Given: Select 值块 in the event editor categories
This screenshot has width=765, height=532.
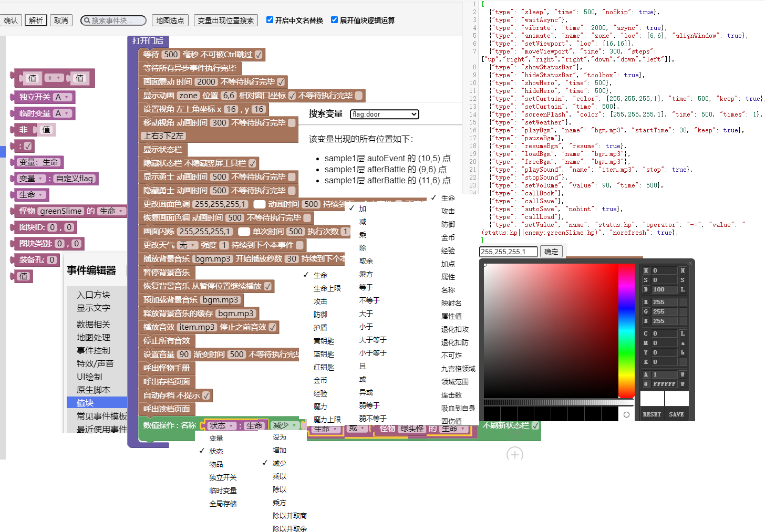Looking at the screenshot, I should (85, 403).
